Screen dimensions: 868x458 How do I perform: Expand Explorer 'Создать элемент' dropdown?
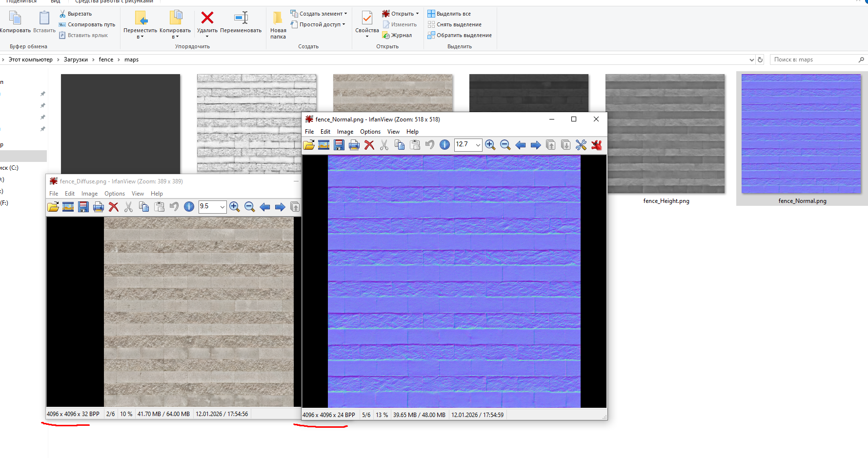point(346,14)
